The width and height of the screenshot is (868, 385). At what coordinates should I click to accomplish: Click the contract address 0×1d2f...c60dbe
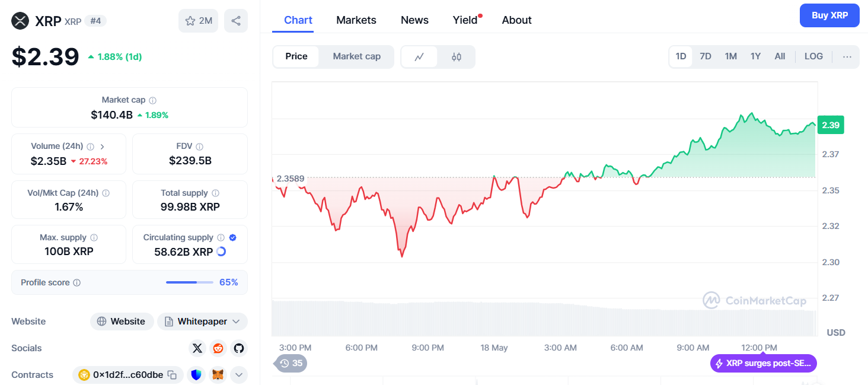(x=128, y=375)
